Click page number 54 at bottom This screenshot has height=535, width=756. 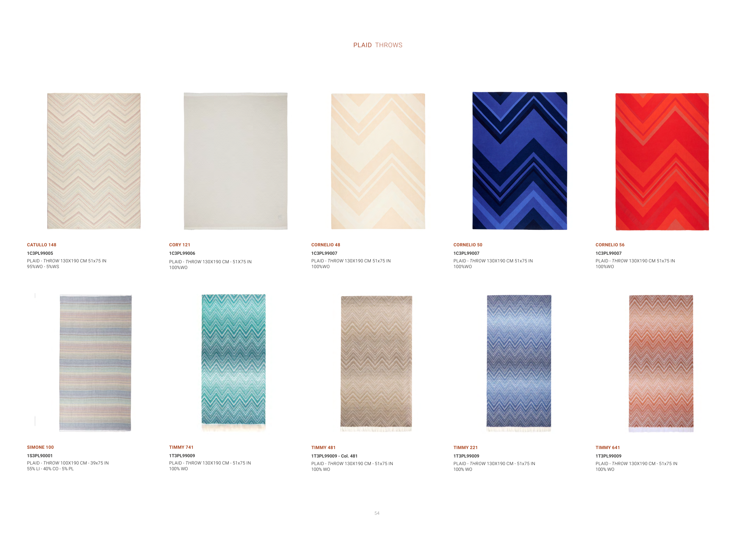pyautogui.click(x=377, y=513)
